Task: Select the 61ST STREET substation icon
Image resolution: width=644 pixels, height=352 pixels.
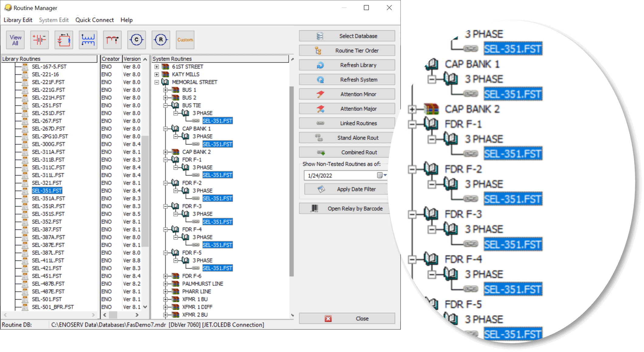Action: [165, 66]
